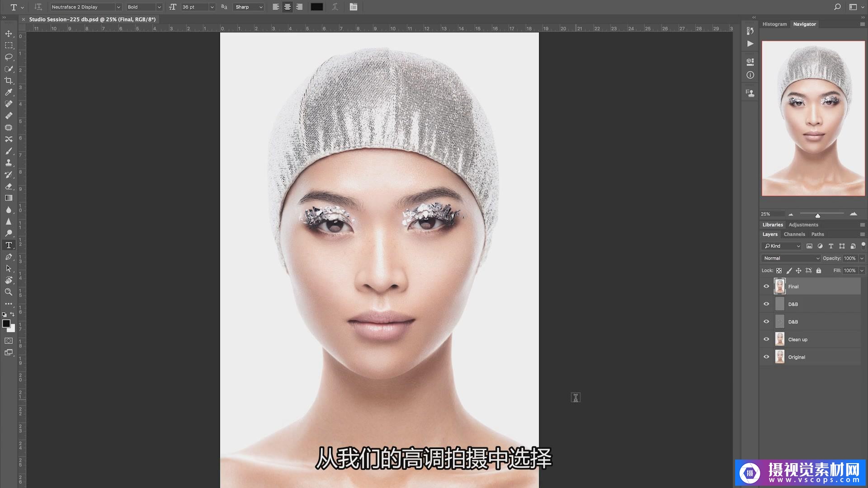Hide the Original layer
The image size is (868, 488).
tap(766, 357)
